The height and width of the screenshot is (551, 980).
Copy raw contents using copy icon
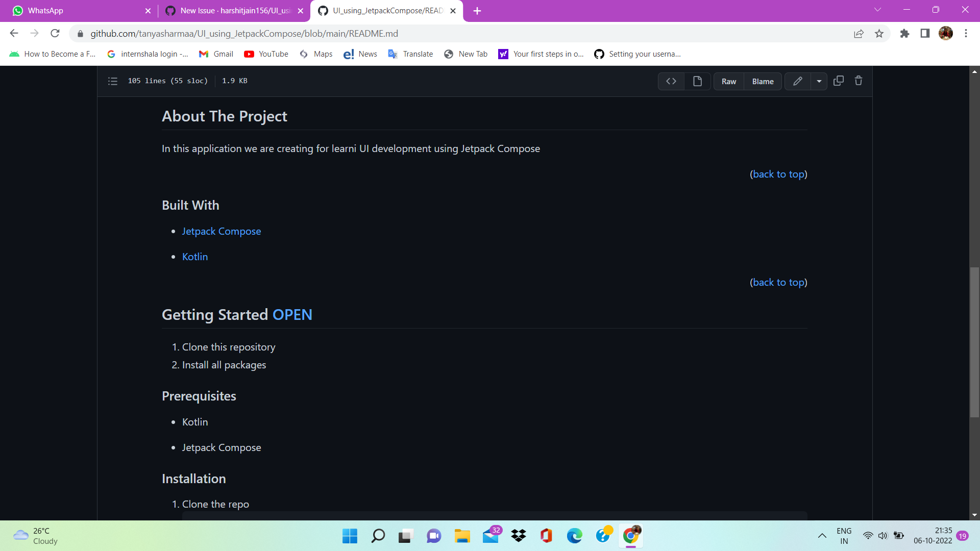pyautogui.click(x=838, y=81)
